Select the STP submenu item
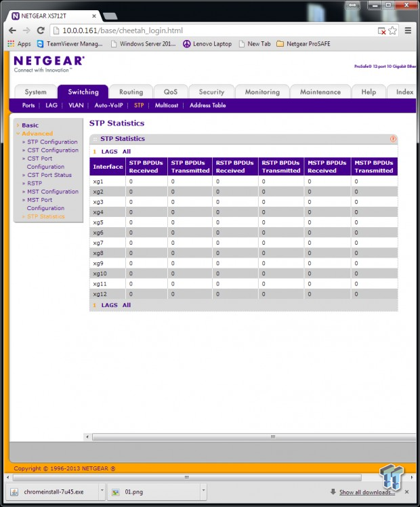 [139, 106]
